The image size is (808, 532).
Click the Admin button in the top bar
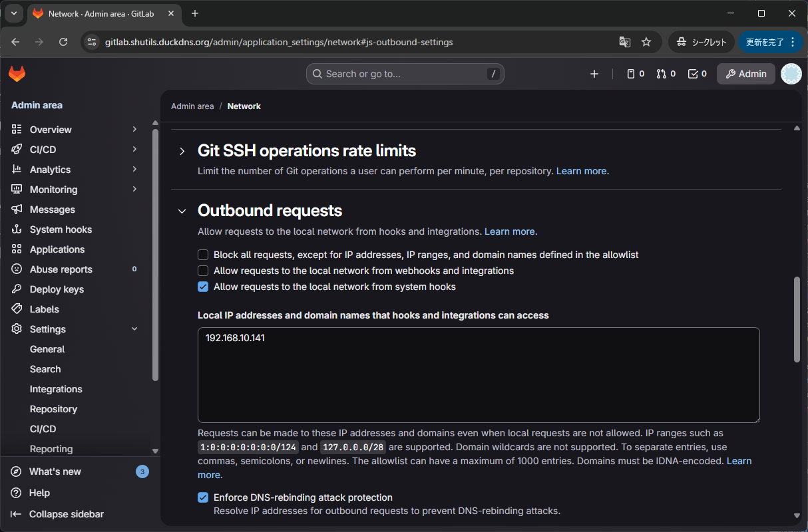(x=745, y=74)
